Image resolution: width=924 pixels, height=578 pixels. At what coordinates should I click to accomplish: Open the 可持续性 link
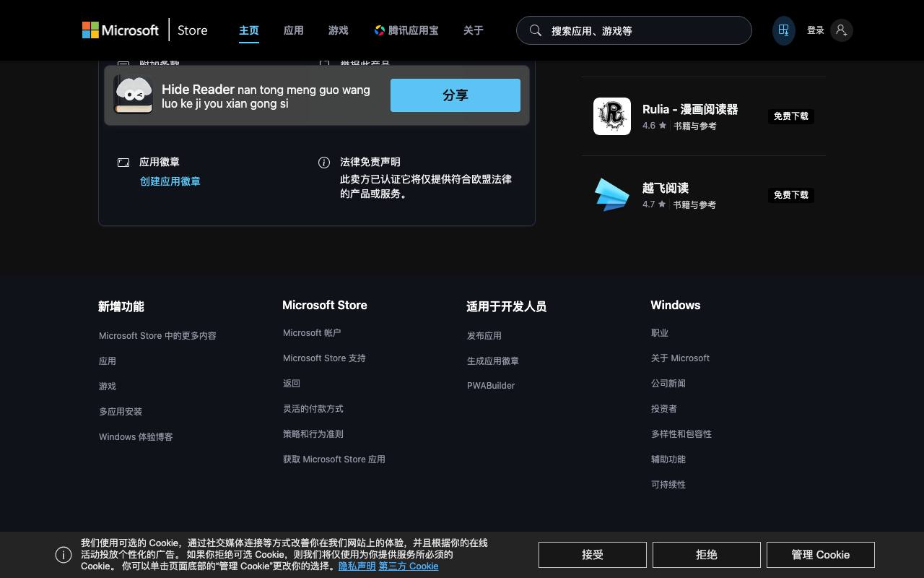668,485
